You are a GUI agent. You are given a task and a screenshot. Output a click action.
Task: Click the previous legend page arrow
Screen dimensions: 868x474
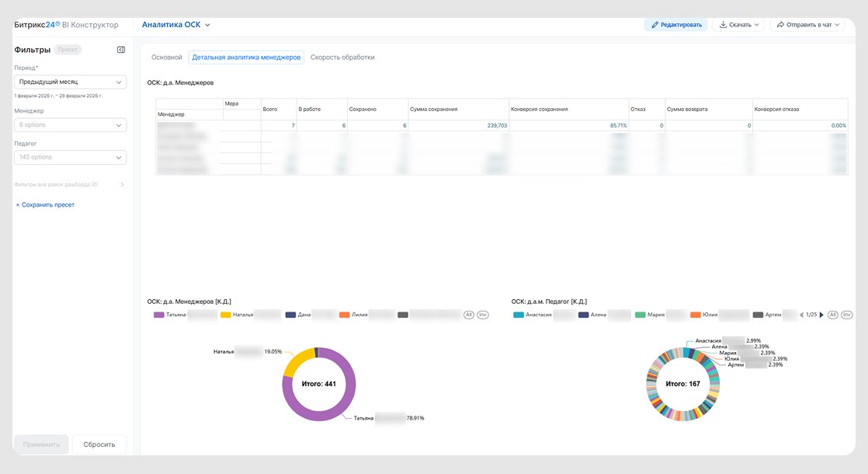[x=802, y=315]
